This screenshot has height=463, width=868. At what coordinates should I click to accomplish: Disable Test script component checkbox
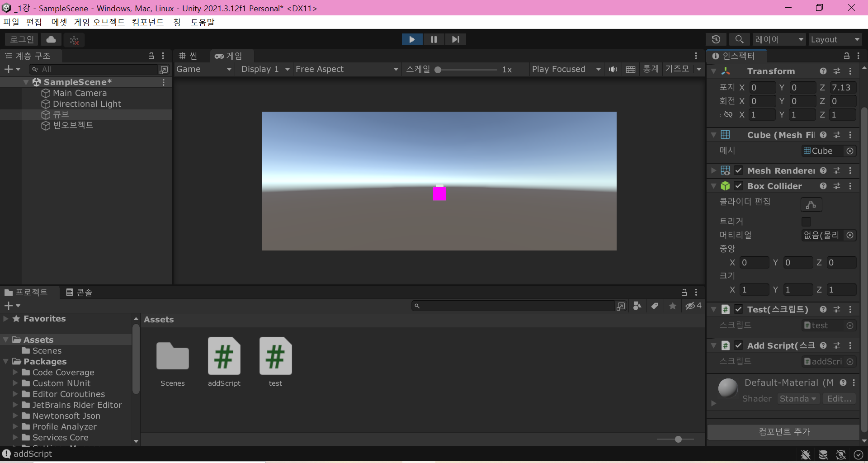tap(739, 309)
